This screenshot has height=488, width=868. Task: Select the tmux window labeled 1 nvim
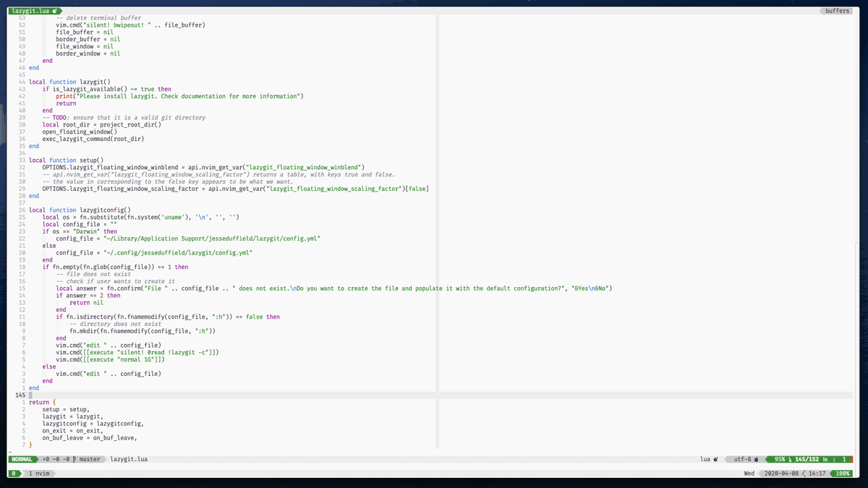pos(38,474)
